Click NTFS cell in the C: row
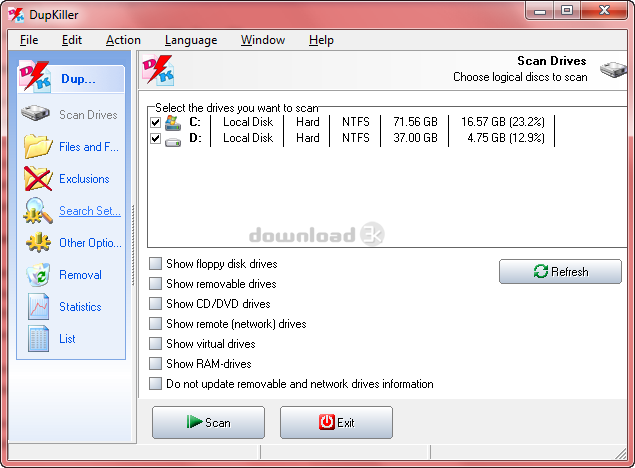The height and width of the screenshot is (468, 635). point(356,122)
